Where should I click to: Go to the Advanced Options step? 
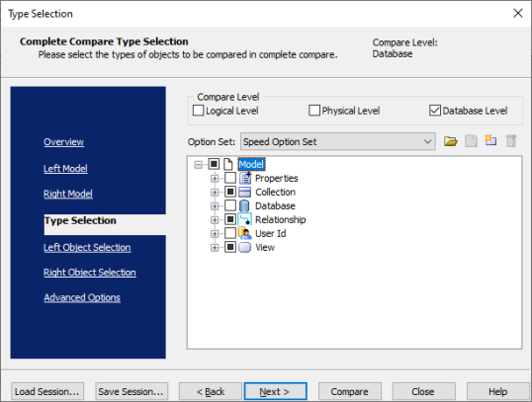click(x=82, y=297)
